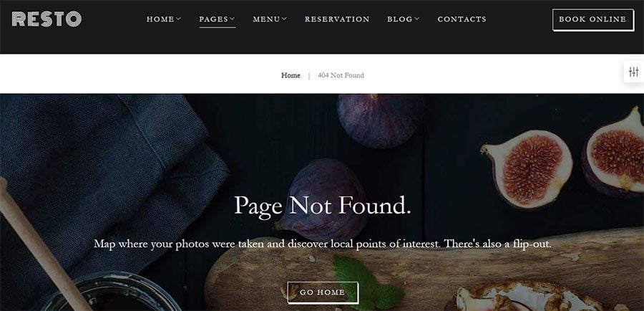Go to the RESERVATION page
This screenshot has height=311, width=644.
pyautogui.click(x=337, y=19)
